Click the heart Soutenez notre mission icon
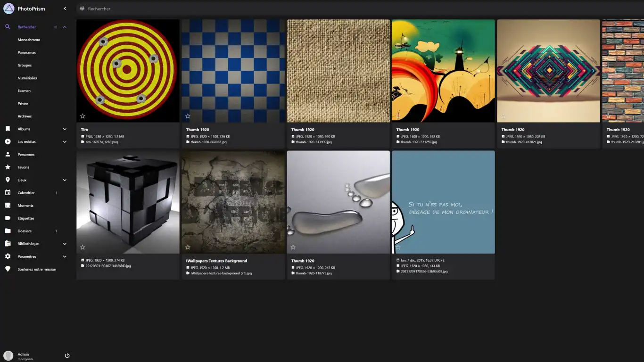Image resolution: width=644 pixels, height=362 pixels. (x=8, y=269)
